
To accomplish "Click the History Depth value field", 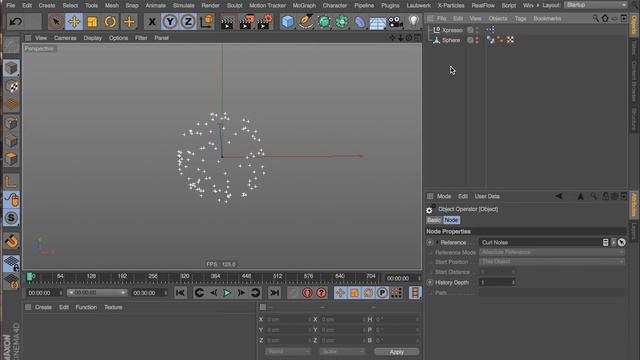I will coord(496,282).
